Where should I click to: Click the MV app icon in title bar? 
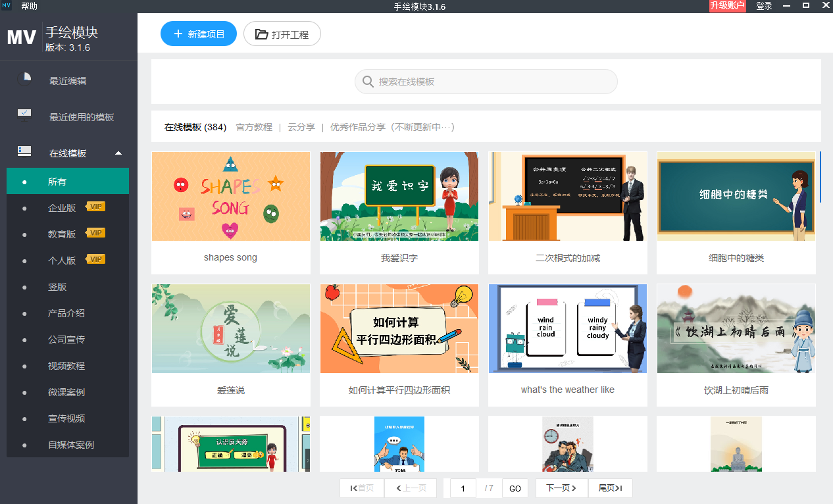pyautogui.click(x=7, y=6)
